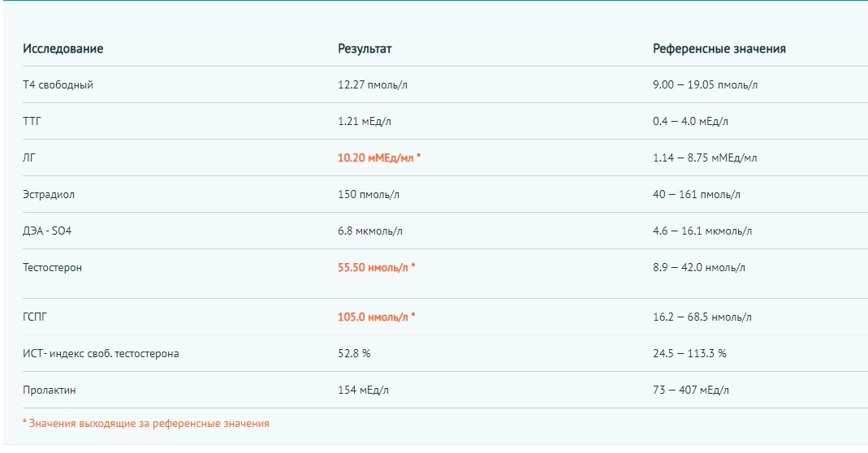Click the ТТГ reference range 0.4 – 4.0

(690, 121)
